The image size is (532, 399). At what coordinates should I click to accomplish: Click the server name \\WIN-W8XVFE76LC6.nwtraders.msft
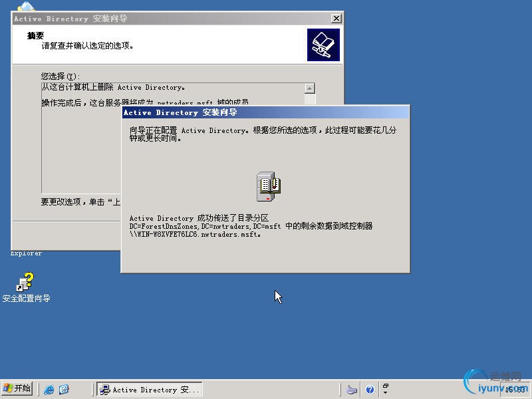(x=195, y=235)
